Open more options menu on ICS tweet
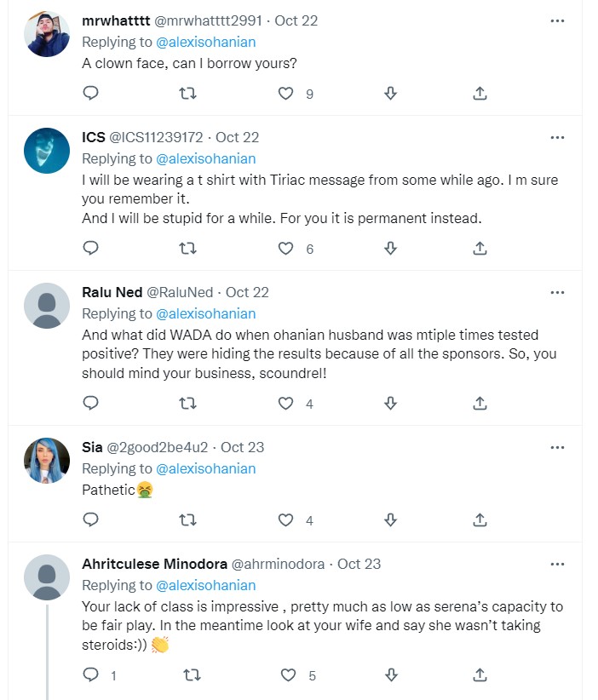598x700 pixels. tap(557, 137)
